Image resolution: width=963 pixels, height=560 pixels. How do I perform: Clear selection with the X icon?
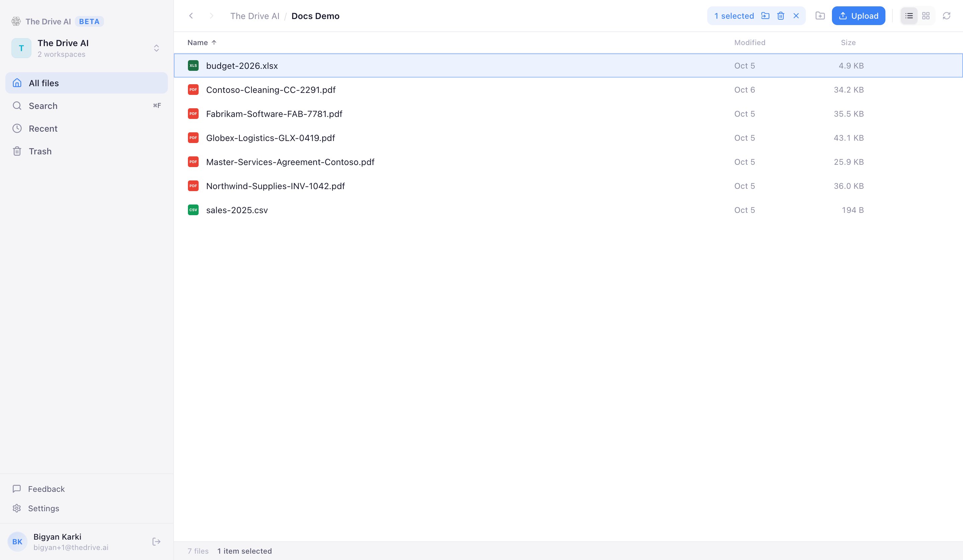796,16
